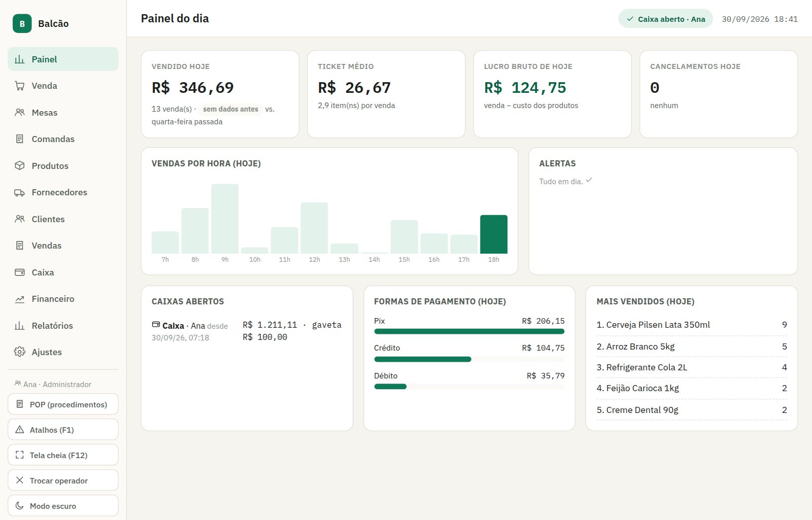Click the bar chart icon for Relatórios
Viewport: 812px width, 520px height.
coord(20,326)
